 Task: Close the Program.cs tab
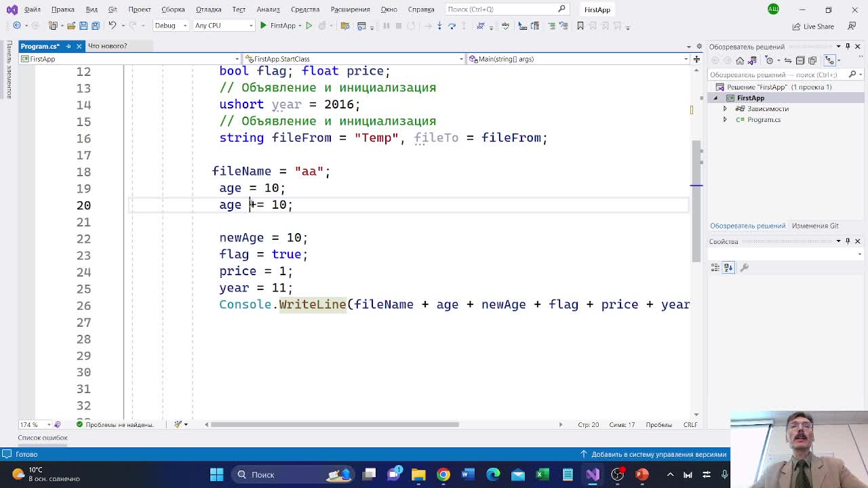(79, 46)
